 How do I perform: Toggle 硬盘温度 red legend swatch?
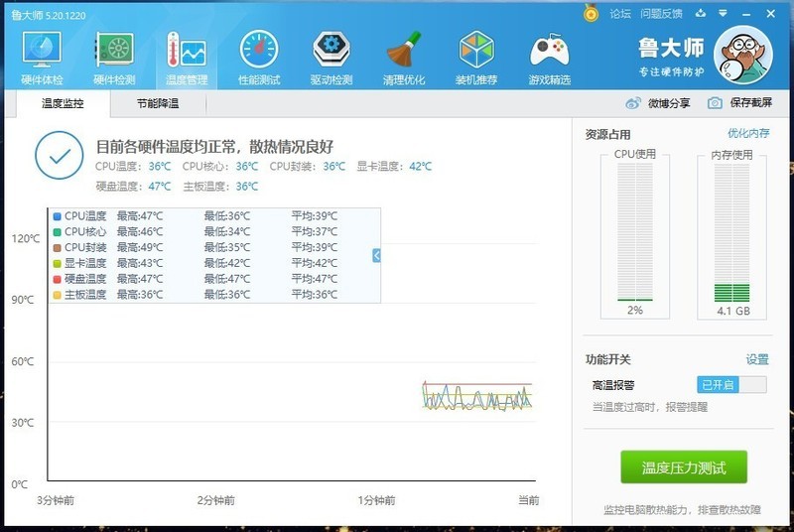point(58,279)
